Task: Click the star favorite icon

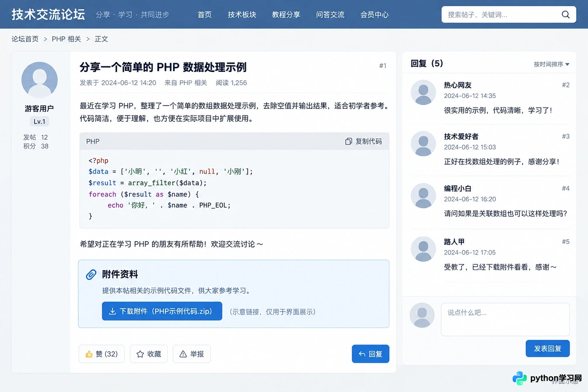Action: point(140,354)
